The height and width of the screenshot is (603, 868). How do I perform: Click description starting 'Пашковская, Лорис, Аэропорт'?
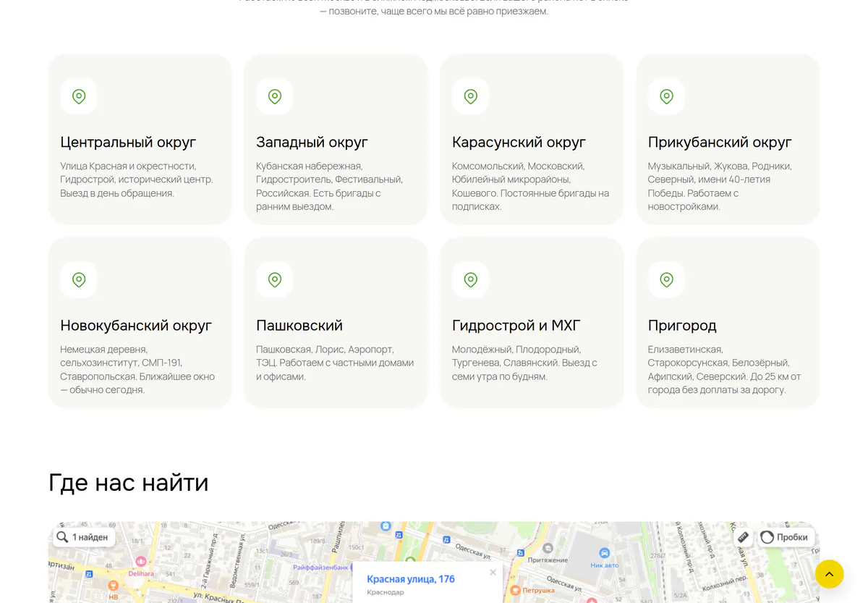tap(335, 363)
